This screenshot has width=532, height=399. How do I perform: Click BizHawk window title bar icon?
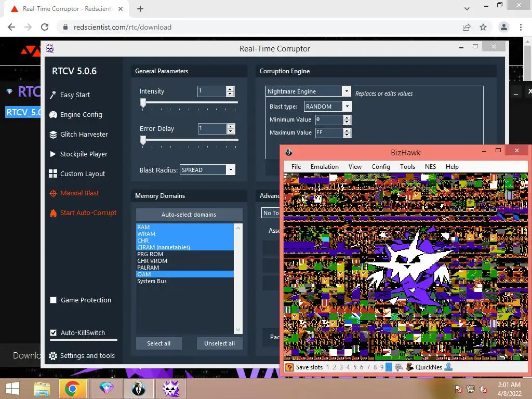289,152
